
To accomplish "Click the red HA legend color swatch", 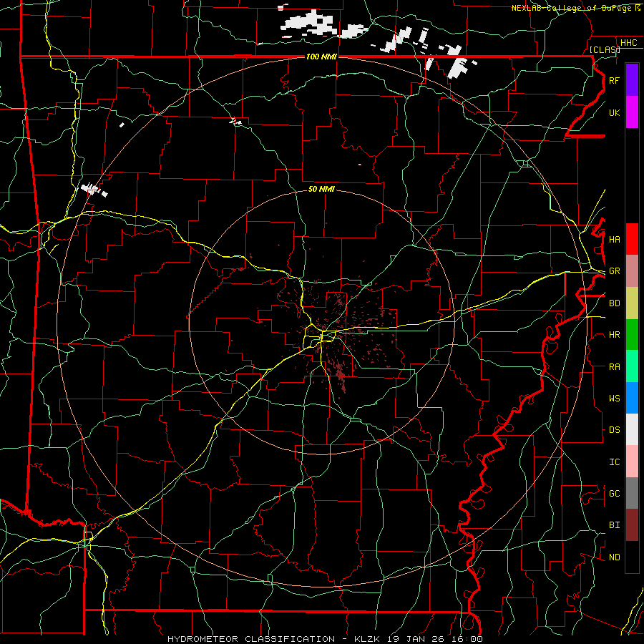I will 632,239.
